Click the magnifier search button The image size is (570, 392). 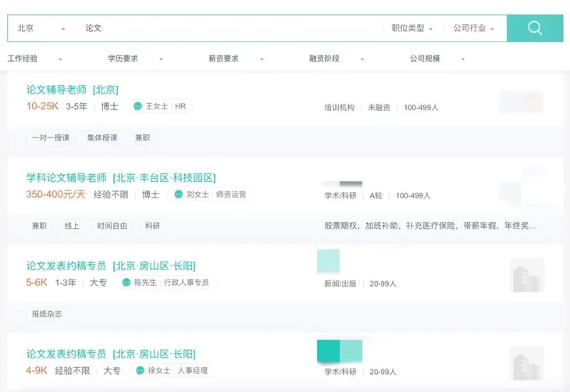[535, 28]
